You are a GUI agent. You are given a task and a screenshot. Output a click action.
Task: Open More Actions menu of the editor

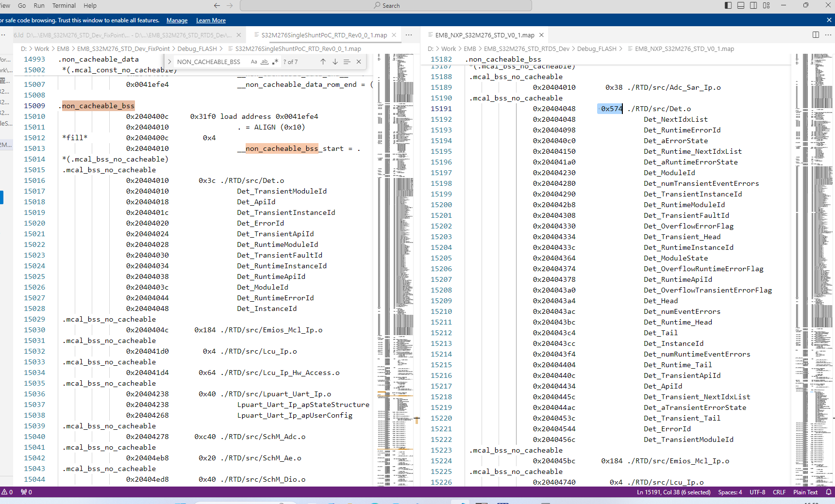(409, 35)
